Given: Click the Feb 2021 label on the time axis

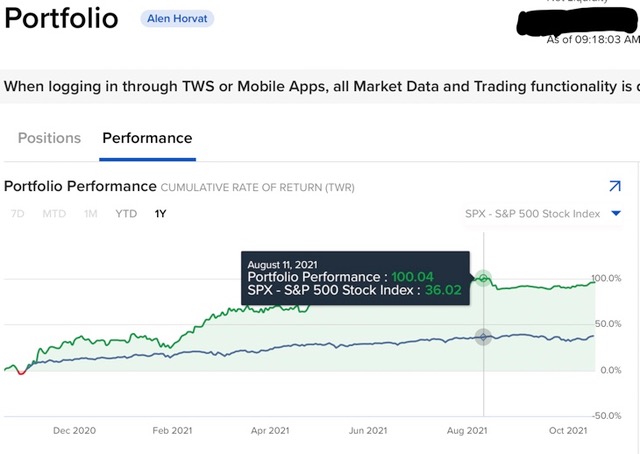Looking at the screenshot, I should (172, 430).
